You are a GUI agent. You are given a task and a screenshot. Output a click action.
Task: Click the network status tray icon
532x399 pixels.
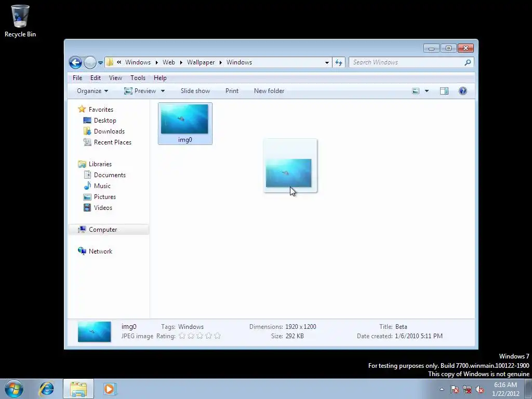[x=467, y=389]
